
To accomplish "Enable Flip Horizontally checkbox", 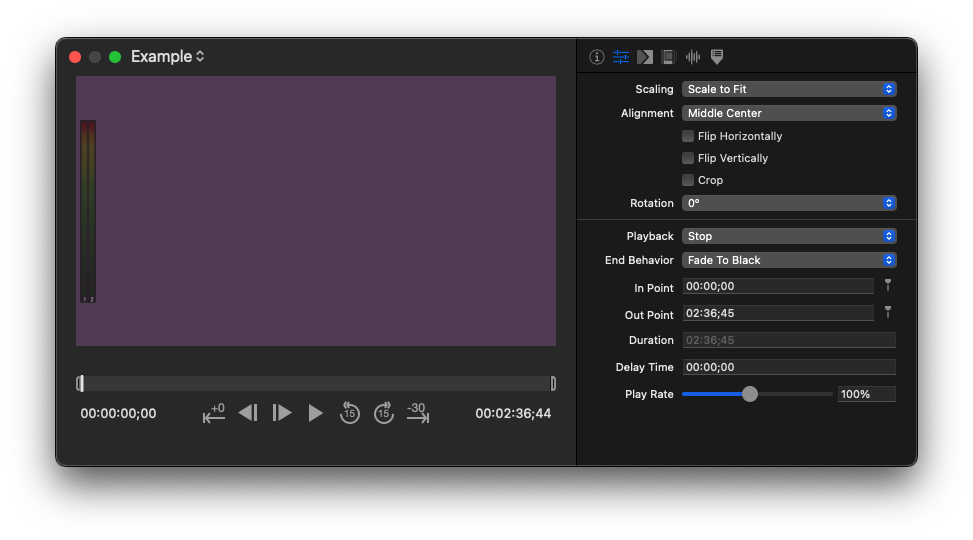I will pos(688,136).
